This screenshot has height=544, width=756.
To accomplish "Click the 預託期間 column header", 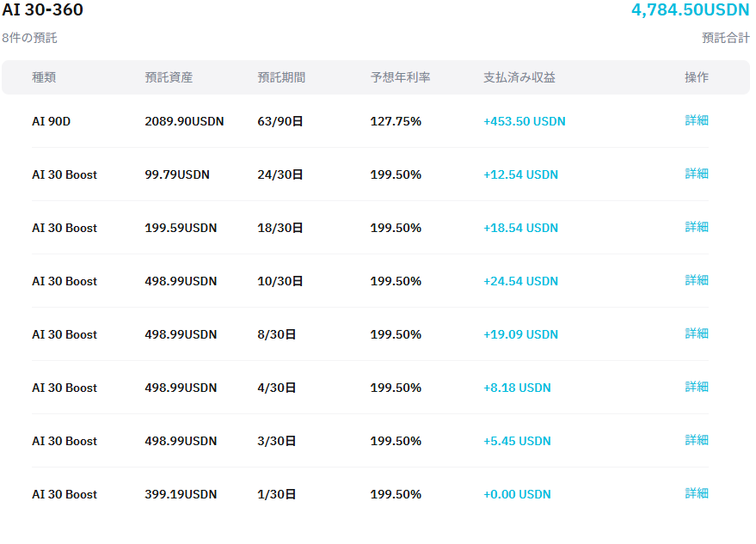I will pyautogui.click(x=281, y=77).
